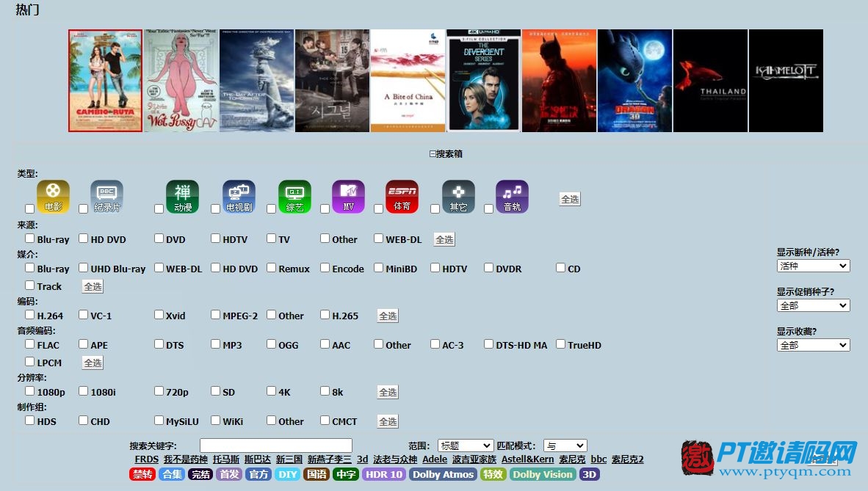
Task: Check the 电影 category checkbox
Action: [x=30, y=208]
